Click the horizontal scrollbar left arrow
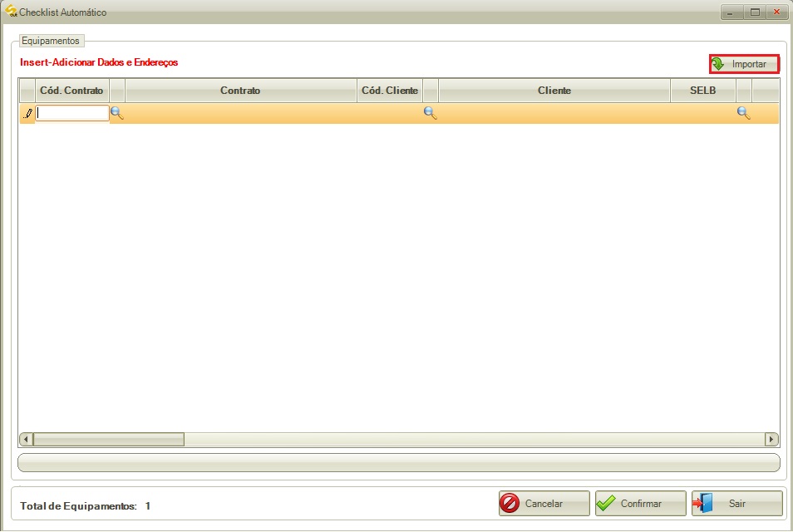This screenshot has width=793, height=532. (27, 439)
